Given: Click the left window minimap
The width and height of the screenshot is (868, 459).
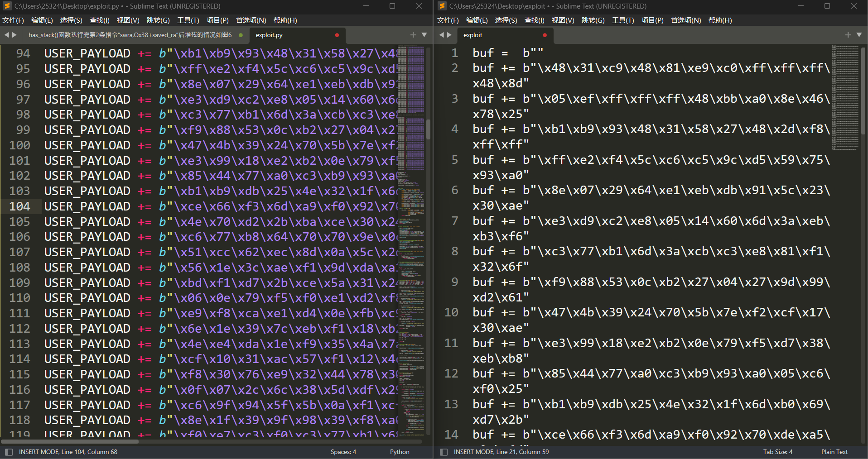Looking at the screenshot, I should point(411,240).
